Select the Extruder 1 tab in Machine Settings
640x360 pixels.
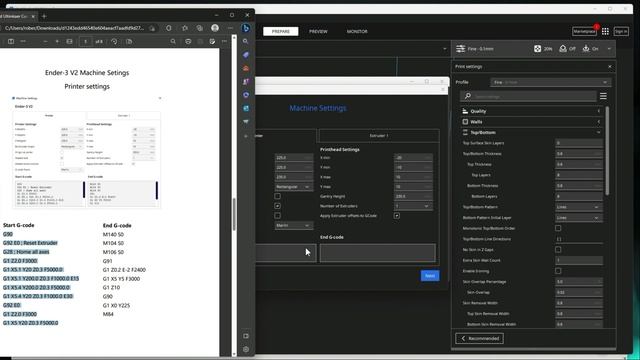coord(379,136)
